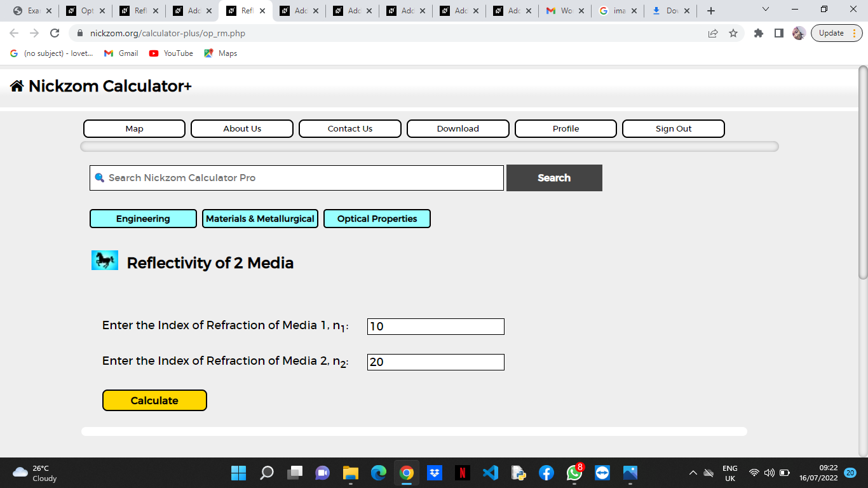Click the dark Search button

[554, 178]
